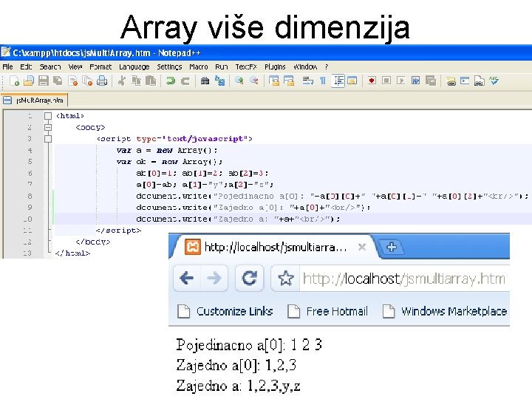The height and width of the screenshot is (399, 532).
Task: Open Find with the binoculars icon
Action: coord(205,81)
